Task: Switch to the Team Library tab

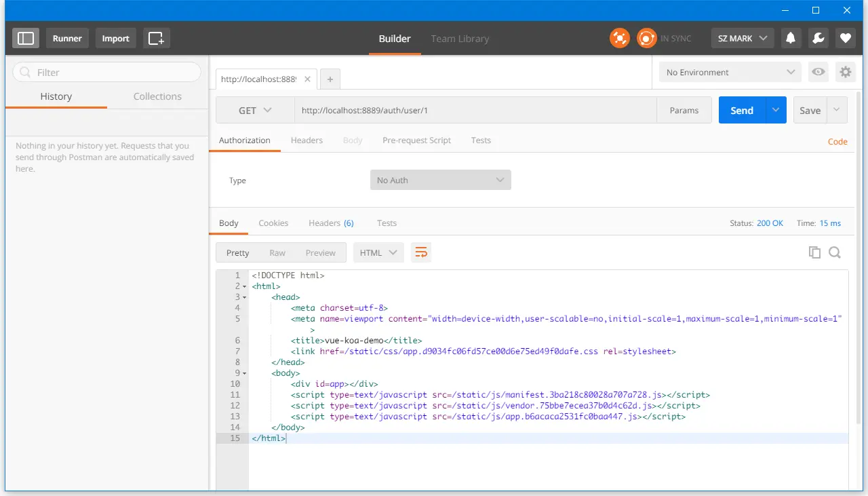Action: tap(460, 39)
